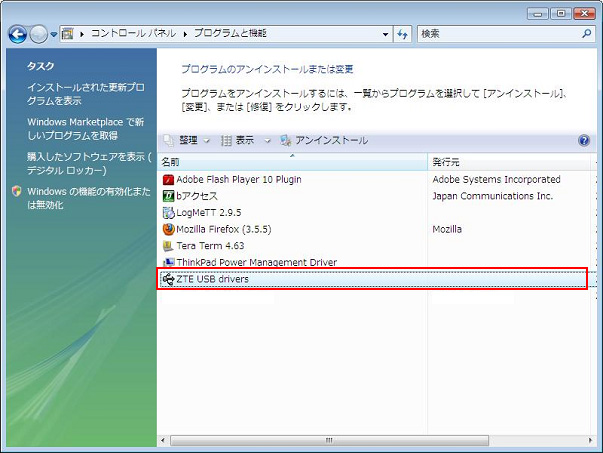603x453 pixels.
Task: Go back with the blue Back arrow
Action: click(18, 35)
